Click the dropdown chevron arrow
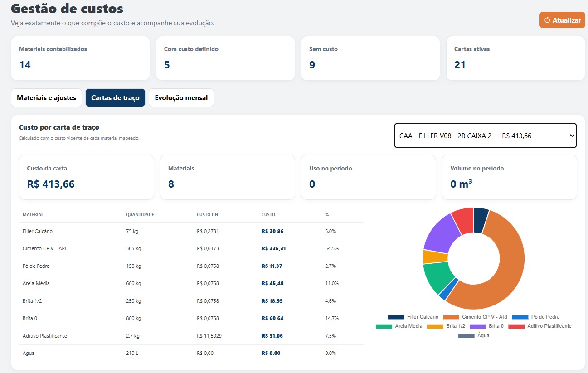This screenshot has height=373, width=588. (x=572, y=136)
